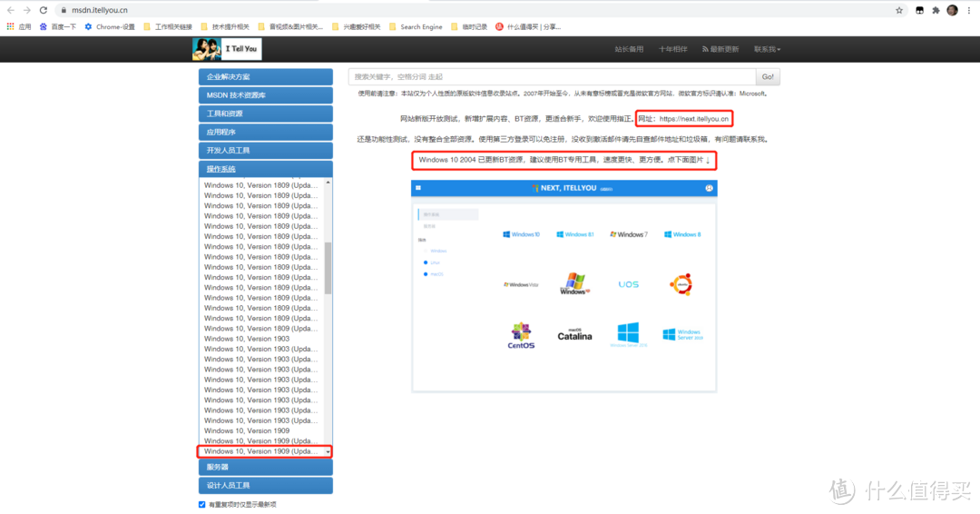View site info via the padlock icon
This screenshot has height=514, width=980.
pos(64,10)
